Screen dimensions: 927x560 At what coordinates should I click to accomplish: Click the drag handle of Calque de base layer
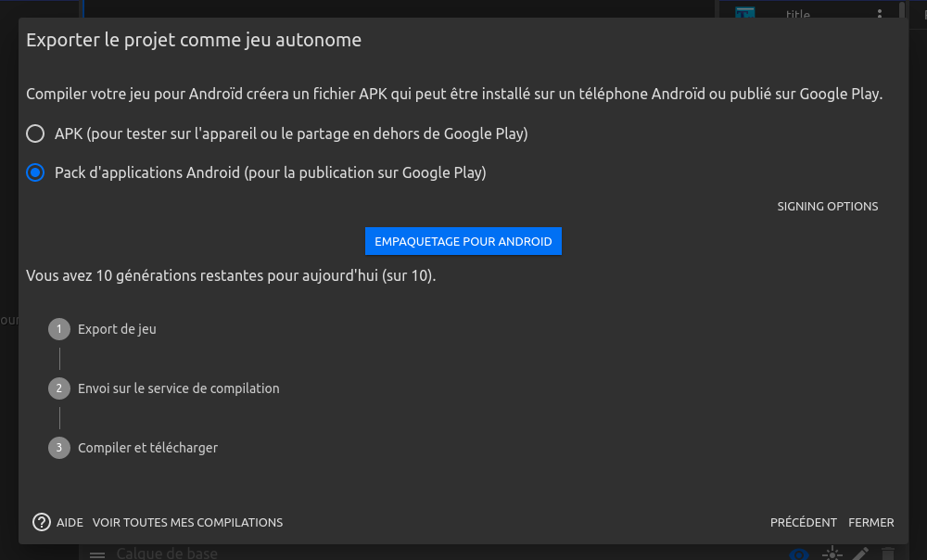96,554
